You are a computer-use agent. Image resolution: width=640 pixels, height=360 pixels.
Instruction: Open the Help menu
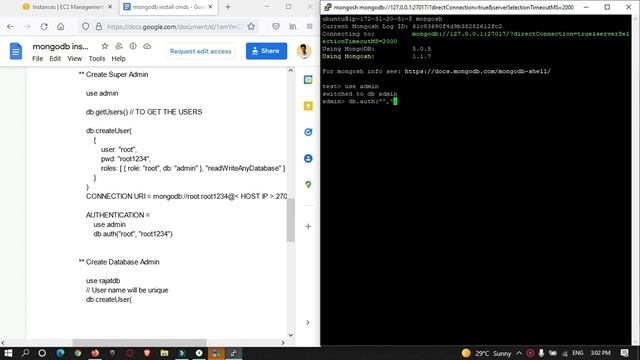(x=118, y=59)
